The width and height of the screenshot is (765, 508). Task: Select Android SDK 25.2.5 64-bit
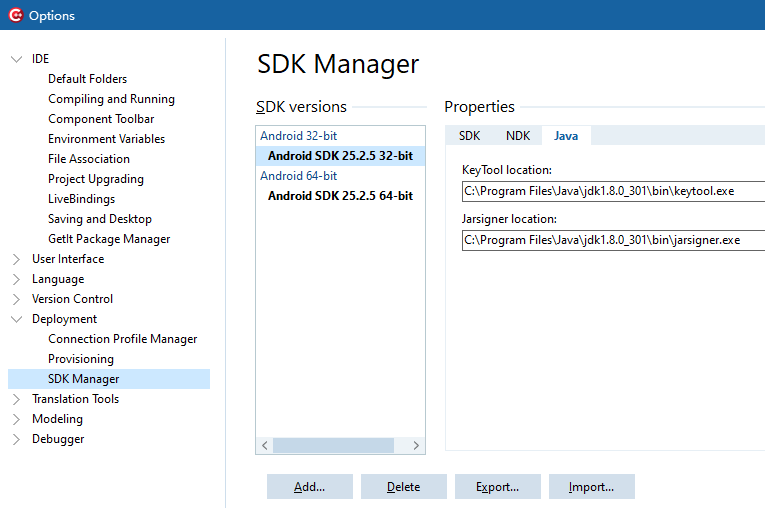click(340, 196)
